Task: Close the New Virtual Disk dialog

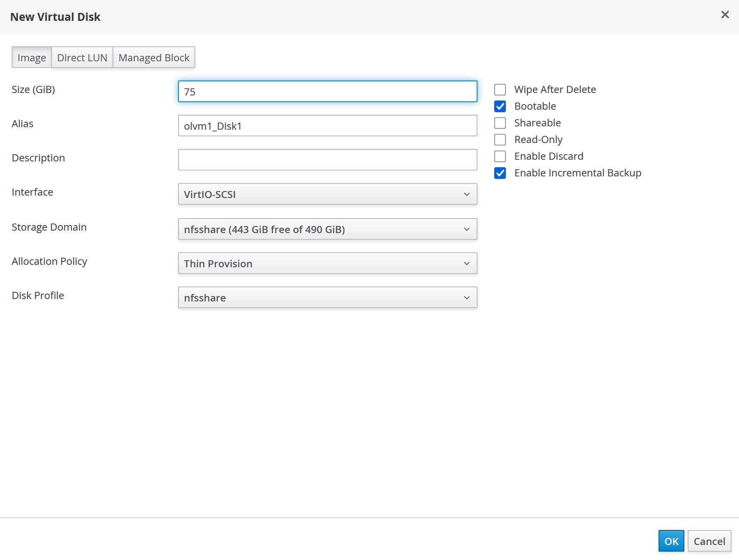Action: coord(725,15)
